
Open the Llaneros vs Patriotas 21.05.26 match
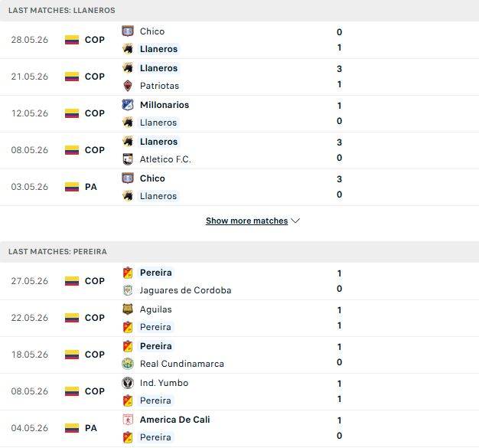tap(239, 77)
